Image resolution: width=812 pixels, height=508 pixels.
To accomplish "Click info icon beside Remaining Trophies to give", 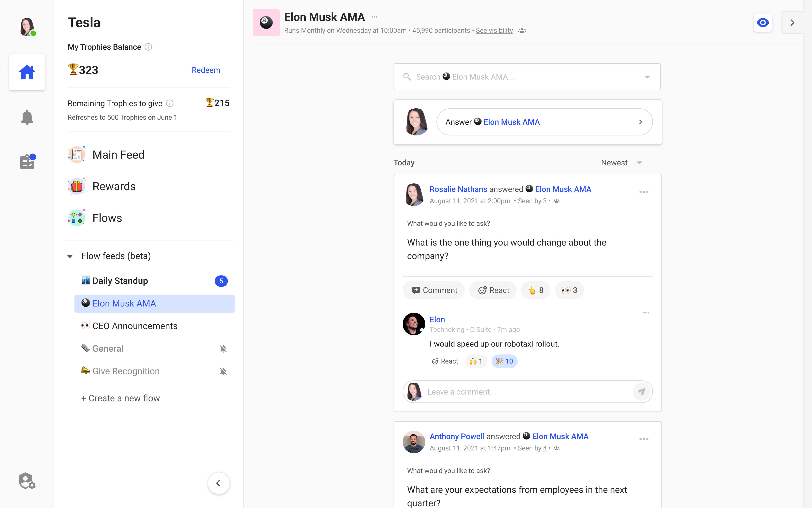I will (x=170, y=103).
